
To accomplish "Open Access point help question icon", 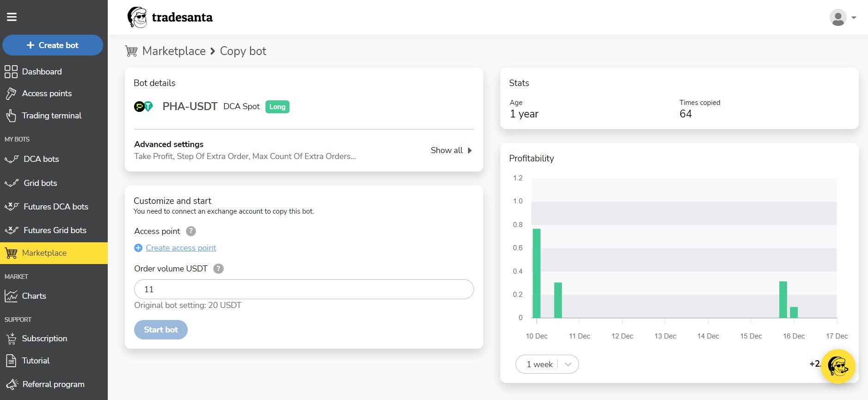I will [191, 231].
